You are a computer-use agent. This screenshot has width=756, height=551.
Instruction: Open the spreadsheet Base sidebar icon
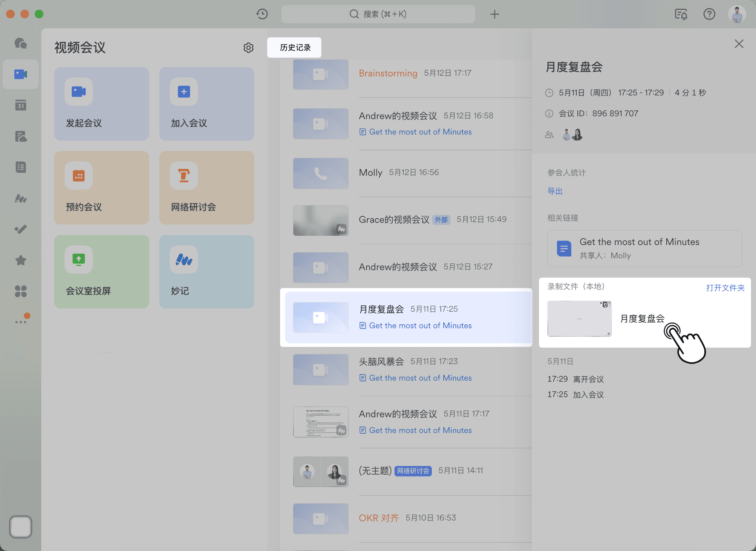pos(20,167)
